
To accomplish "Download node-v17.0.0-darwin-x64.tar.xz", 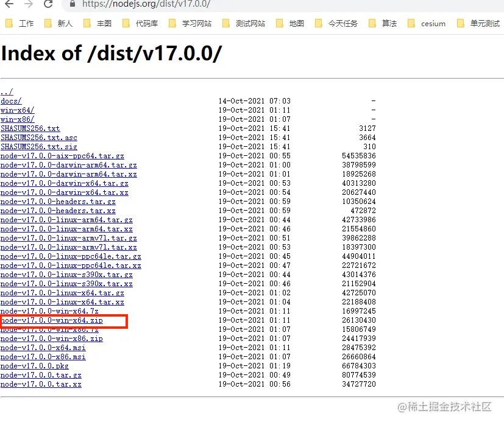I will 64,192.
